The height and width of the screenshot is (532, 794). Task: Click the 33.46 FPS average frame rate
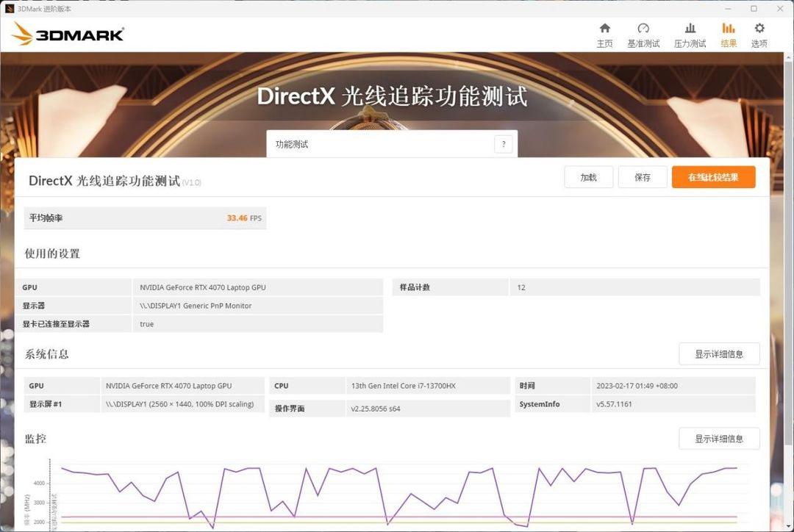[x=244, y=218]
